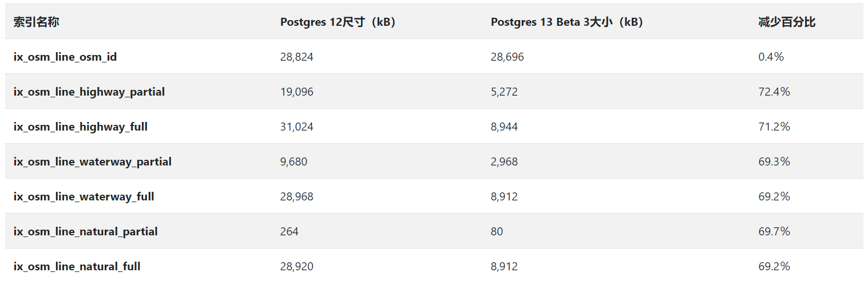Image resolution: width=868 pixels, height=284 pixels.
Task: Select the ix_osm_line_natural_partial index name
Action: click(86, 231)
